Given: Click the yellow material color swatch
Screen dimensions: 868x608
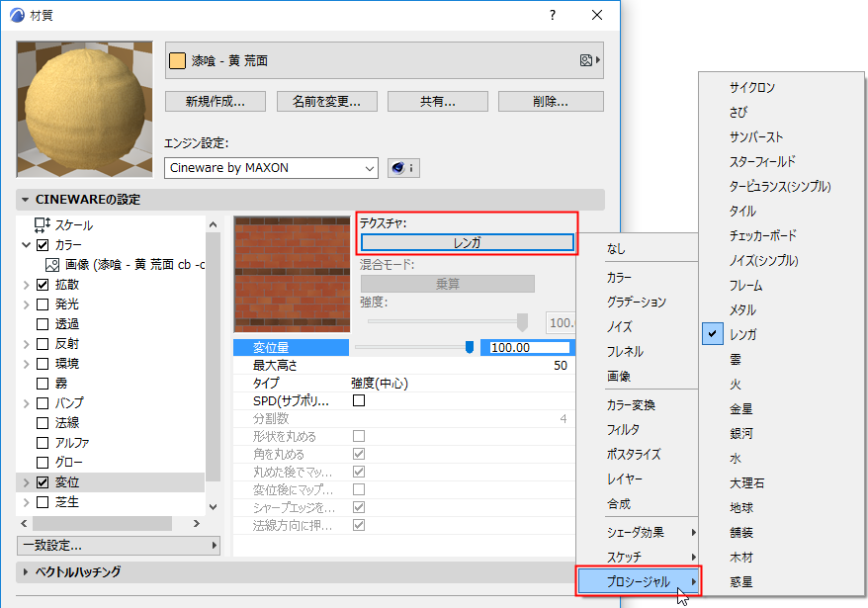Looking at the screenshot, I should (177, 60).
